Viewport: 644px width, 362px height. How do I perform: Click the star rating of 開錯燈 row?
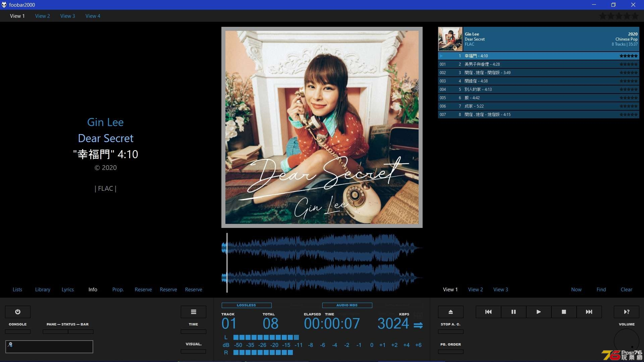click(629, 81)
